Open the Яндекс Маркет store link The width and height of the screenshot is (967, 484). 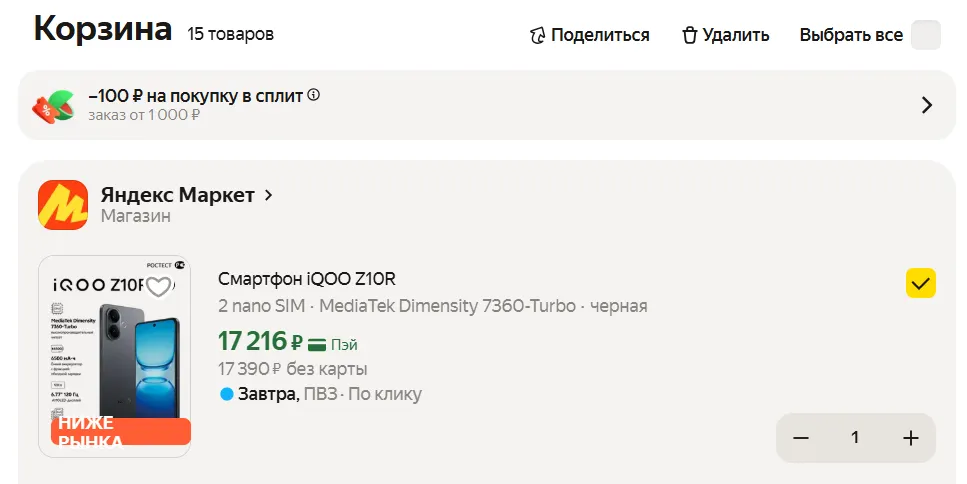click(177, 195)
